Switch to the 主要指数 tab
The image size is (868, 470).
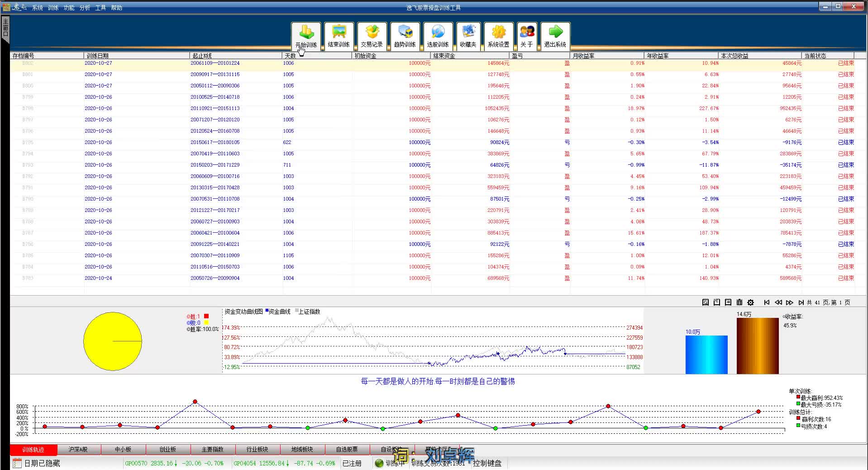pyautogui.click(x=213, y=450)
